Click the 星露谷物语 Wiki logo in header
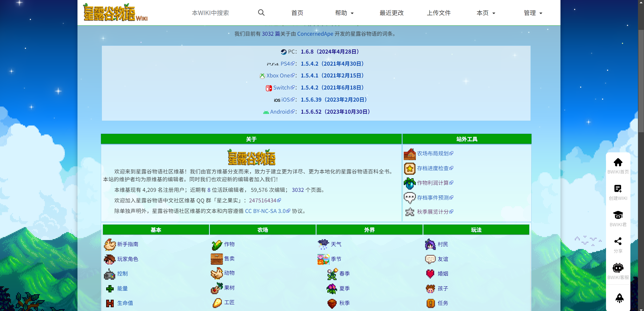 point(115,12)
